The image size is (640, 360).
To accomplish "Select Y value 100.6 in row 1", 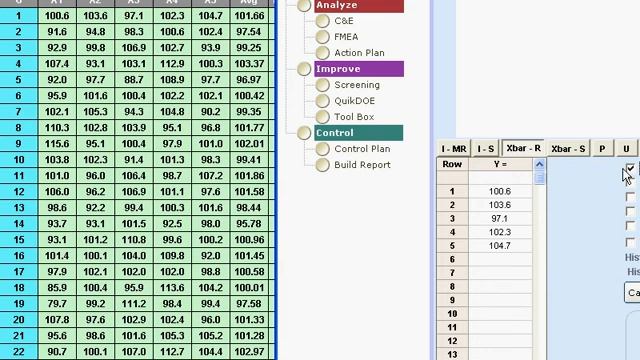I will coord(500,191).
